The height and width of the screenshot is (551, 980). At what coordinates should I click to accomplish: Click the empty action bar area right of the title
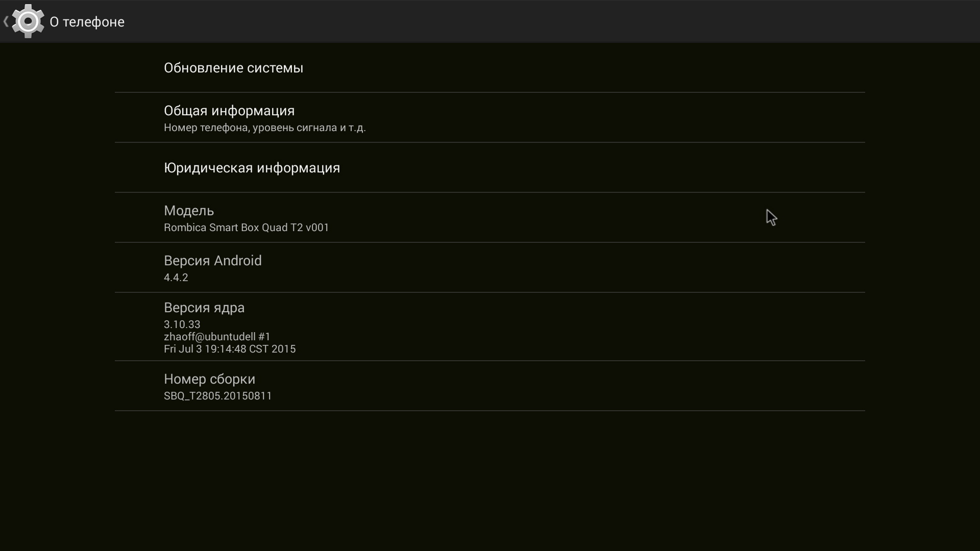[x=510, y=21]
